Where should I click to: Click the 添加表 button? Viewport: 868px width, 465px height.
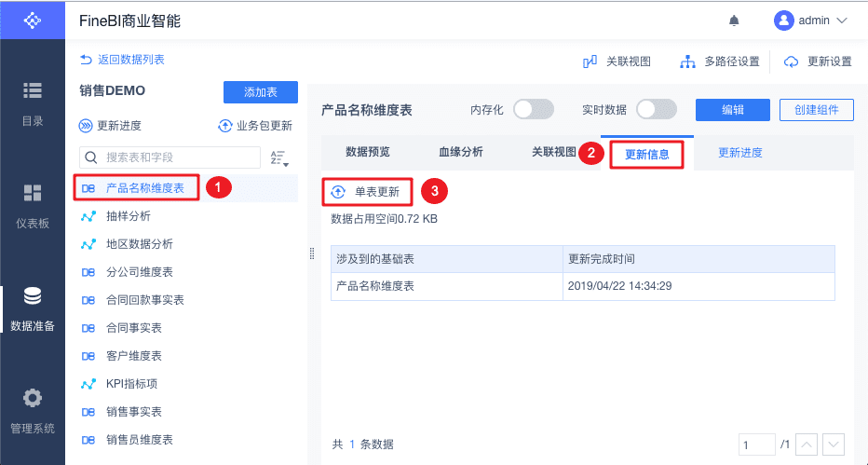[260, 92]
